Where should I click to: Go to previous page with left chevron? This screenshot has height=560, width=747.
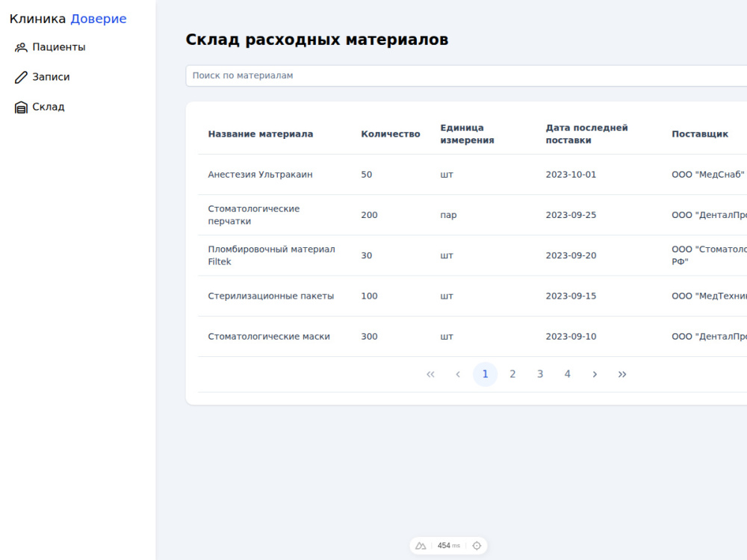pyautogui.click(x=458, y=374)
